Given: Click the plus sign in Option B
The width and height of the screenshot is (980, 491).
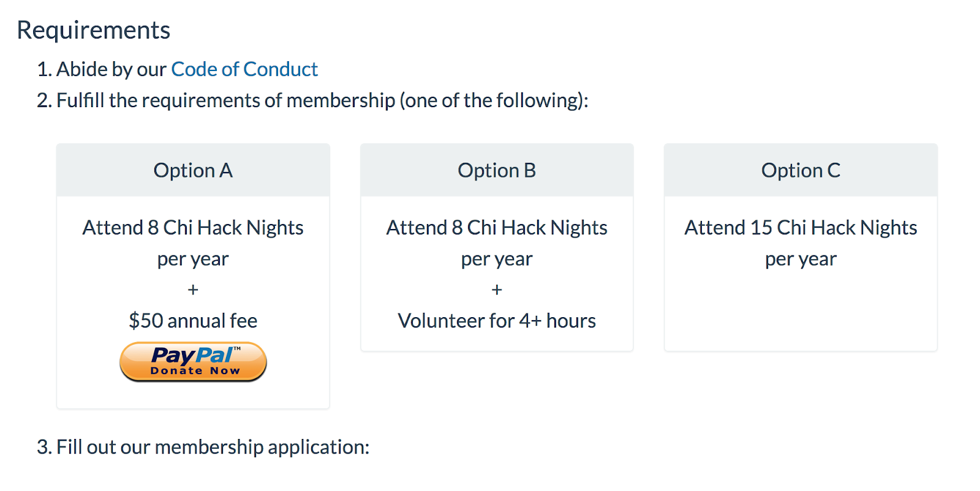Looking at the screenshot, I should (497, 290).
